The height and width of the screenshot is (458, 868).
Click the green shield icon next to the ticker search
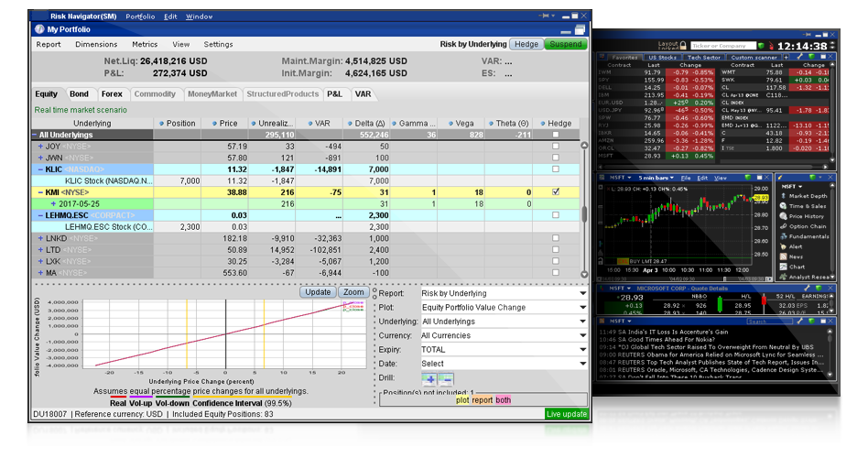(762, 46)
